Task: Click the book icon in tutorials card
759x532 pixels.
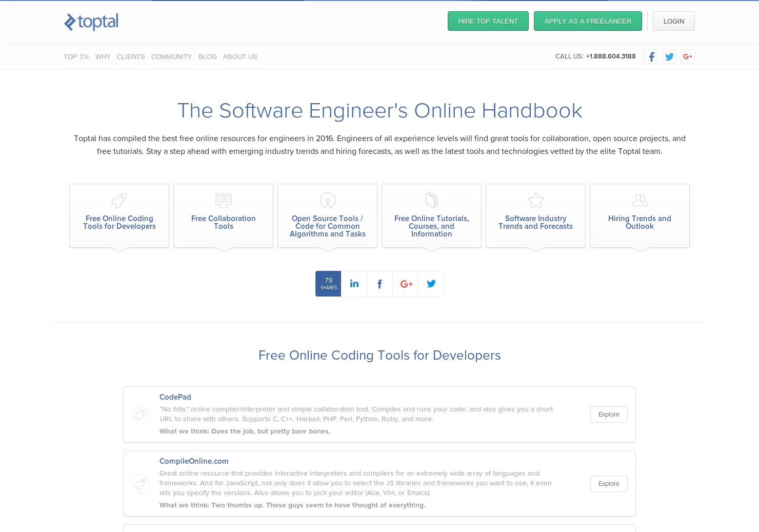Action: 432,200
